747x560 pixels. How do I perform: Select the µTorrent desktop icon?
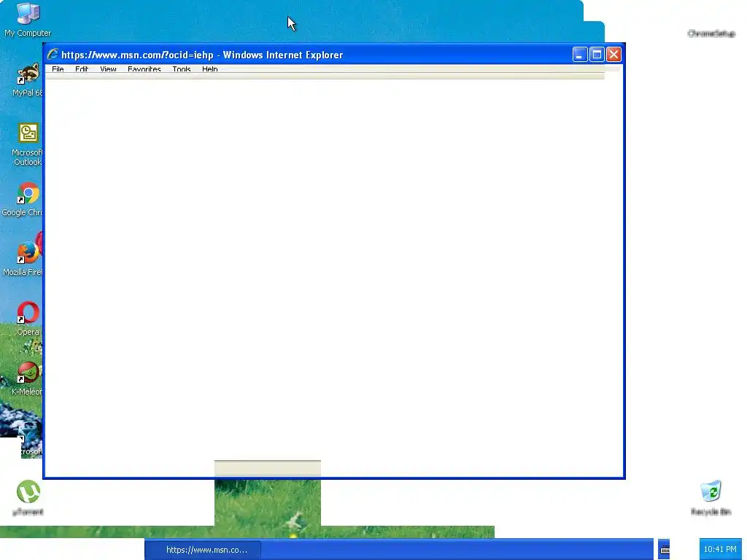28,498
